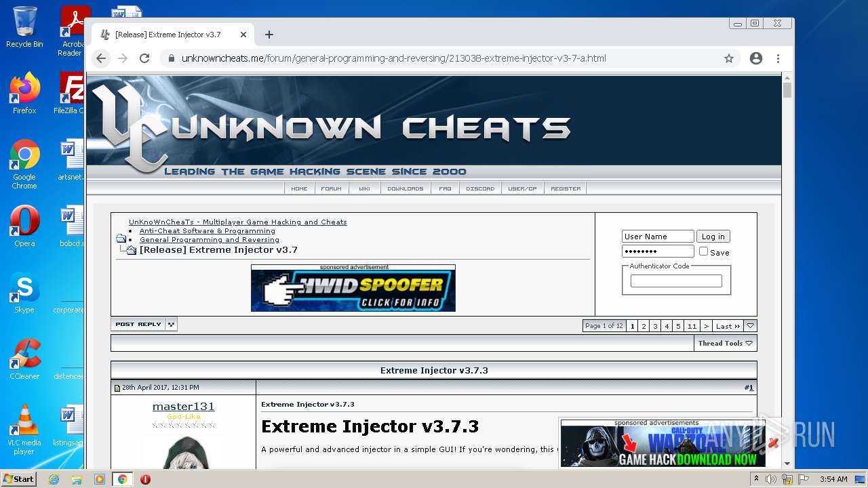Open FAQ in site navigation
This screenshot has height=488, width=868.
445,188
